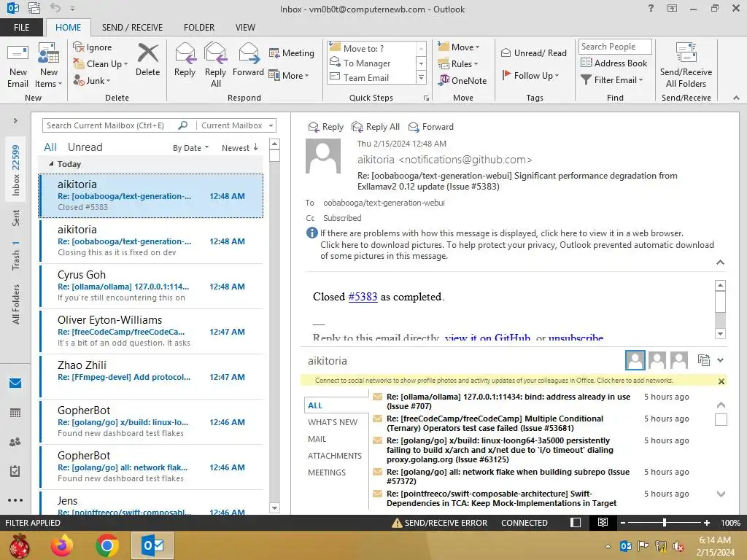Open Zhao Zhili's FFmpeg-devel email
747x560 pixels.
coord(152,377)
